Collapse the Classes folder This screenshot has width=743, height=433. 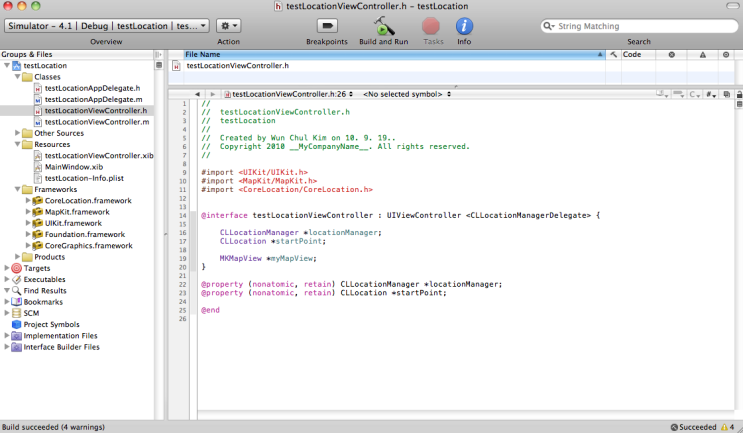(x=18, y=76)
